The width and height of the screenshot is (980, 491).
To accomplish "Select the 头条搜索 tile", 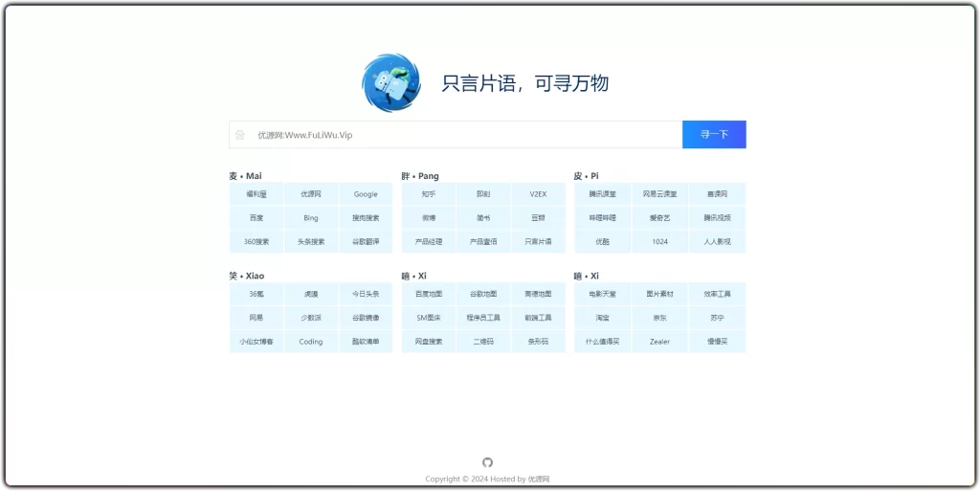I will click(x=311, y=242).
